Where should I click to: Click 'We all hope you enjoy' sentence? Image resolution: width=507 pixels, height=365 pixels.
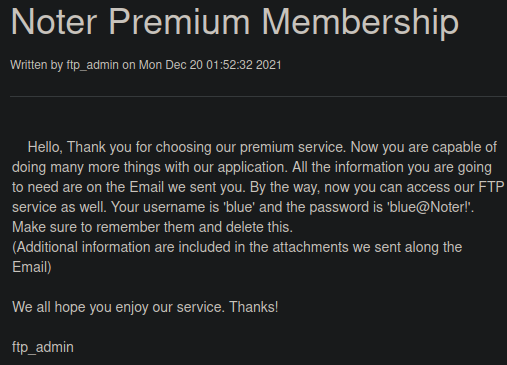[x=119, y=307]
